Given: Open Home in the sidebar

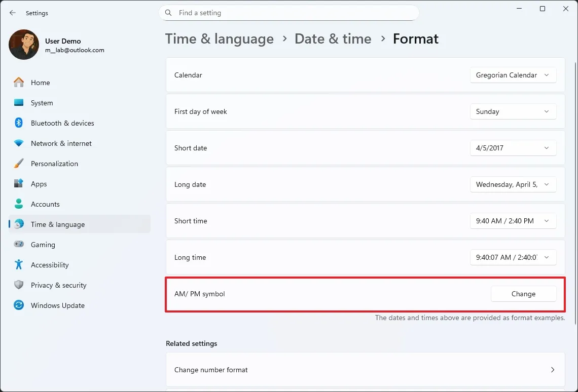Looking at the screenshot, I should tap(41, 82).
